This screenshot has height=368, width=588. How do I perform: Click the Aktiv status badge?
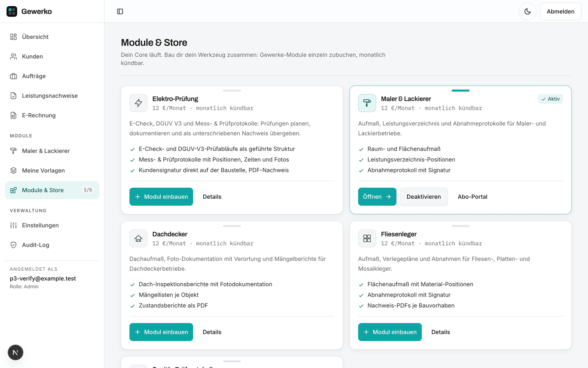coord(550,99)
